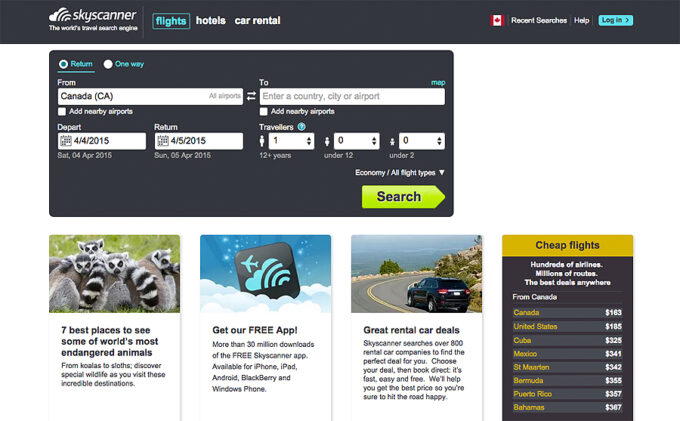The height and width of the screenshot is (421, 680).
Task: Select Puerto Rico $357 flight row
Action: coord(567,394)
